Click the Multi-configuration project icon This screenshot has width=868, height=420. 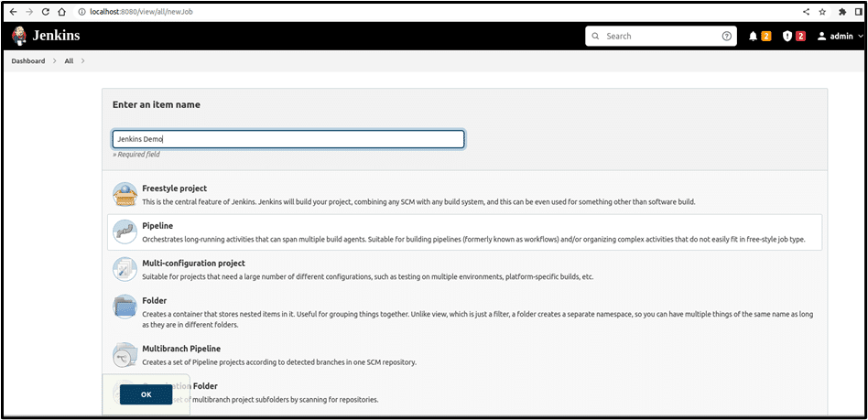tap(125, 269)
